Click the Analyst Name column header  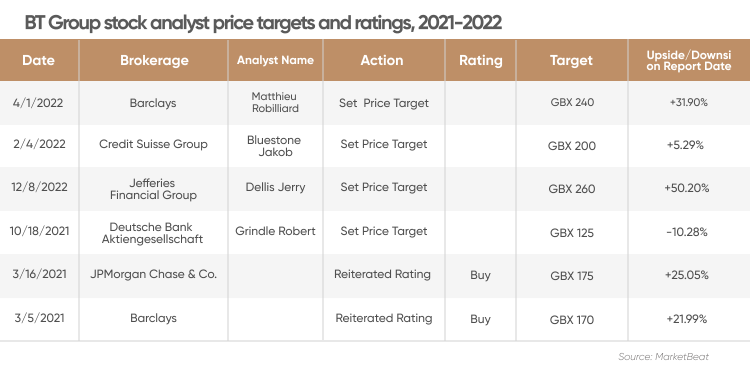pyautogui.click(x=276, y=60)
